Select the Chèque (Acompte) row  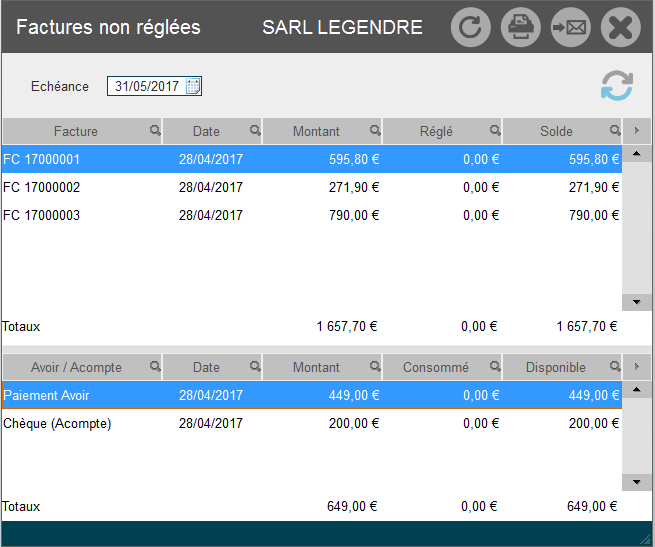click(300, 424)
